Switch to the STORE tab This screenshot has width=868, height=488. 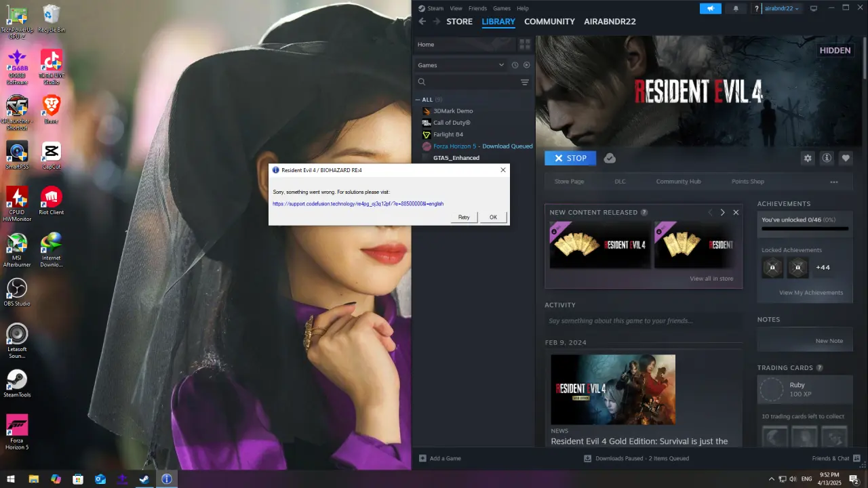click(459, 22)
